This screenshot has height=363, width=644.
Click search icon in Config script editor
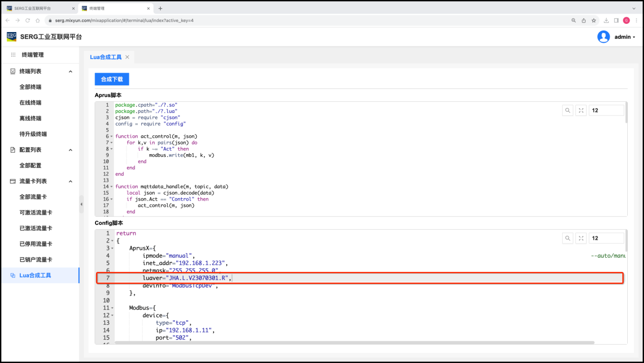click(567, 238)
